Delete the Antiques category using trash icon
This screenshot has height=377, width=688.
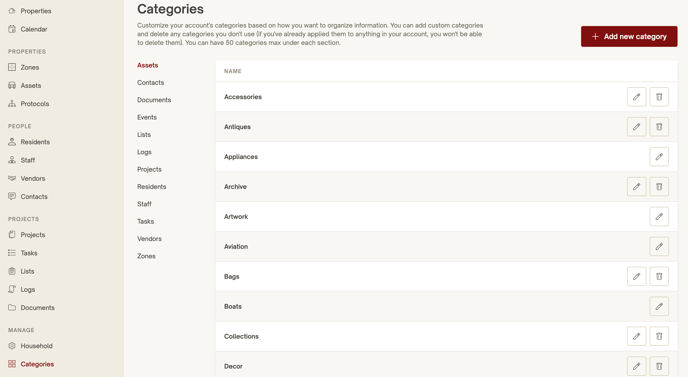click(x=659, y=127)
